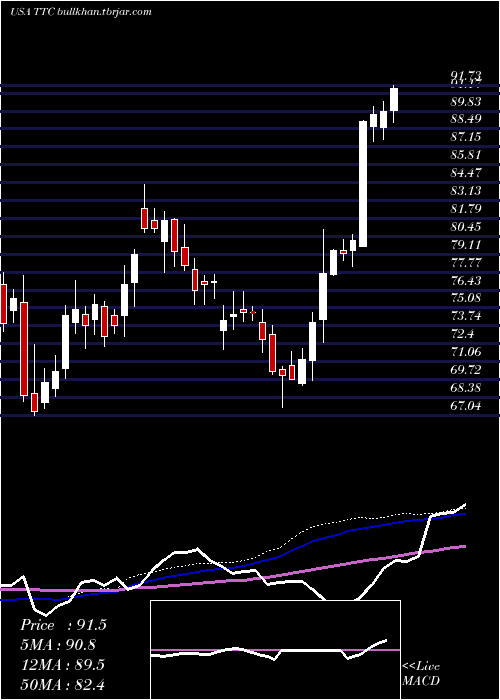Click the 87.15 price axis label
Screen dimensions: 500x700
[x=466, y=137]
